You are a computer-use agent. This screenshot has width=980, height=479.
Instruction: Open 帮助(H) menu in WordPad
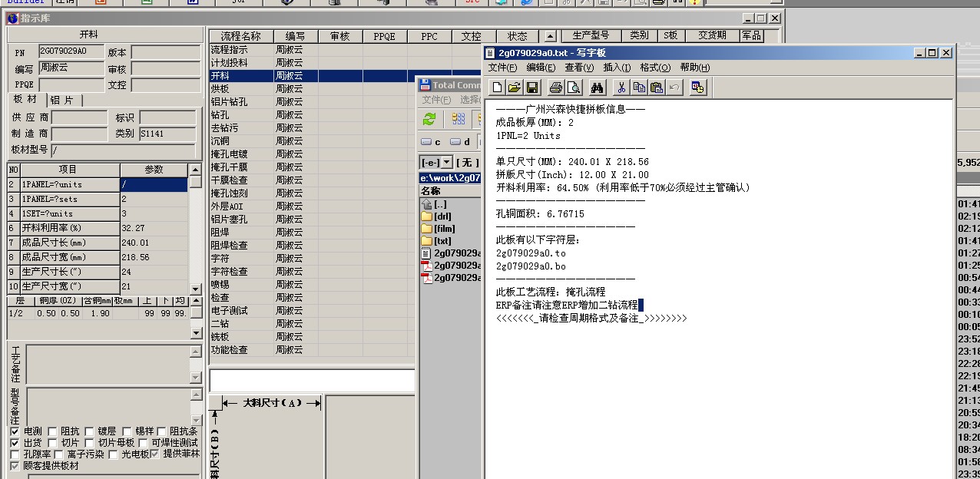click(x=694, y=68)
